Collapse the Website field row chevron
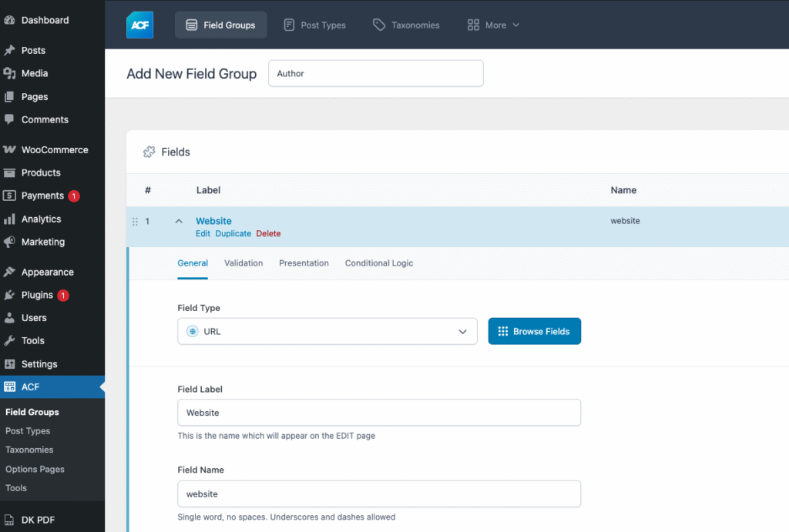This screenshot has width=789, height=532. click(x=179, y=221)
